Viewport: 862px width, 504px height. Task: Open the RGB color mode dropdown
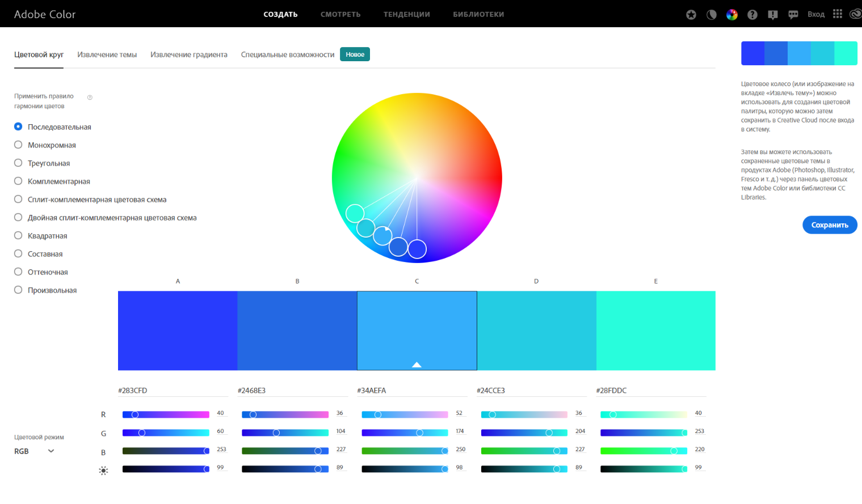tap(34, 451)
